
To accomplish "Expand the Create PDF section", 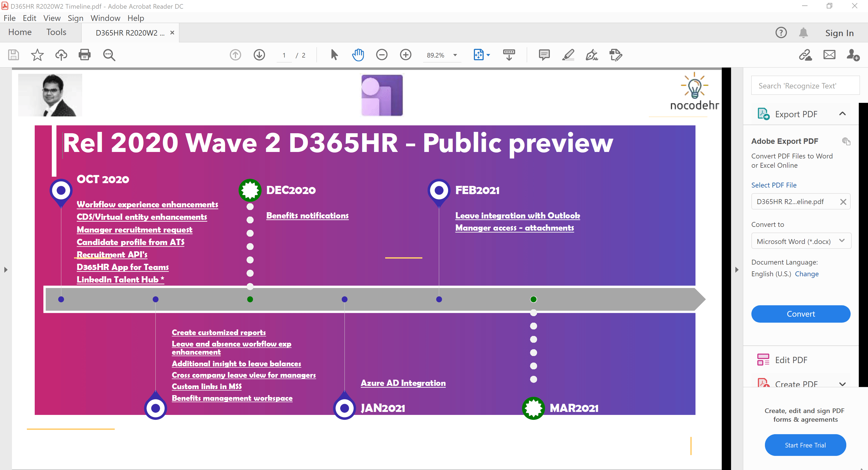I will click(843, 384).
